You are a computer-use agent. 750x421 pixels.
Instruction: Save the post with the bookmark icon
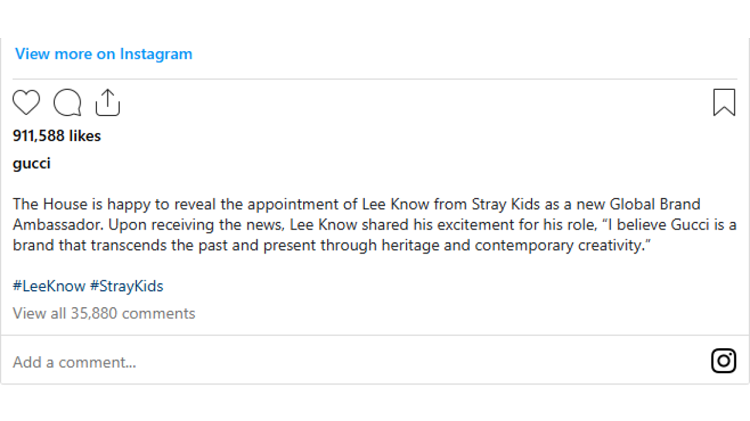pos(724,102)
